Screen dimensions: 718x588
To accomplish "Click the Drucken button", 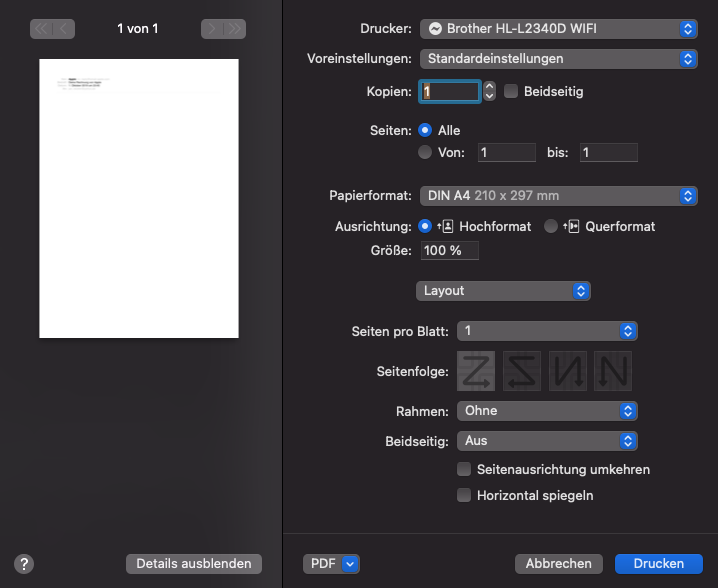I will click(x=658, y=564).
